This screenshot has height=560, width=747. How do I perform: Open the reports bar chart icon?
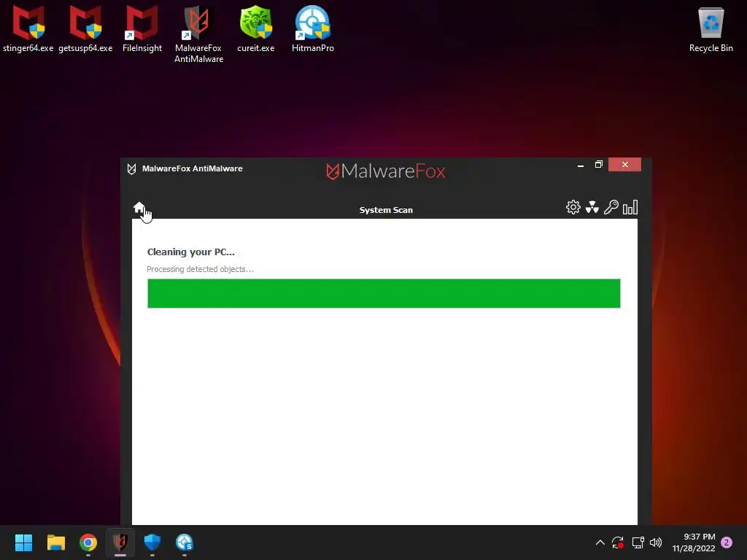630,207
